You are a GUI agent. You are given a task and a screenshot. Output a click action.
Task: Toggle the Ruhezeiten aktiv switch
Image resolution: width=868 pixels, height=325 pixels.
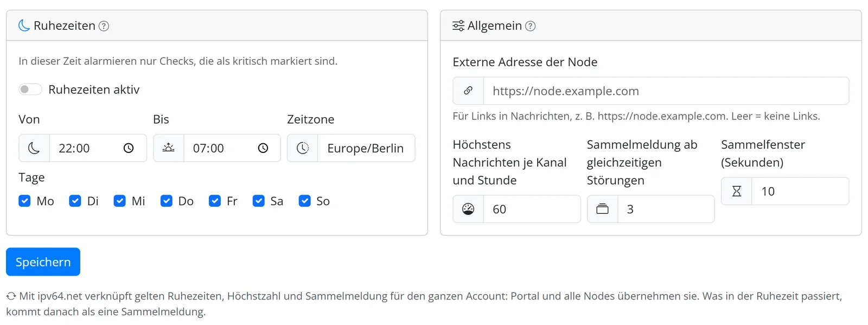click(x=30, y=90)
